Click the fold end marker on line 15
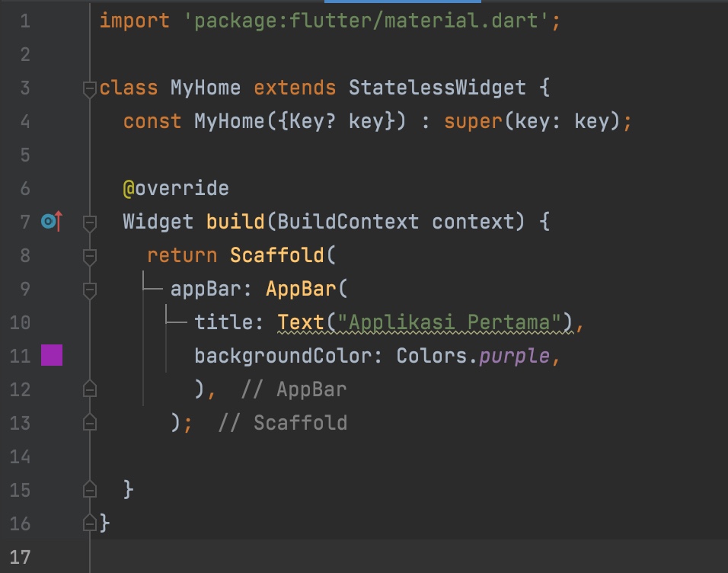Image resolution: width=728 pixels, height=573 pixels. pyautogui.click(x=90, y=489)
